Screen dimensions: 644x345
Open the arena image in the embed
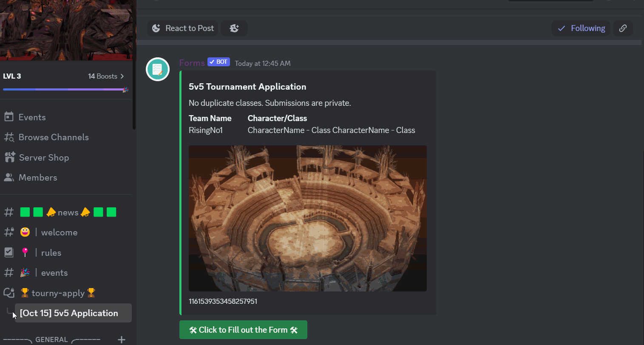click(308, 218)
